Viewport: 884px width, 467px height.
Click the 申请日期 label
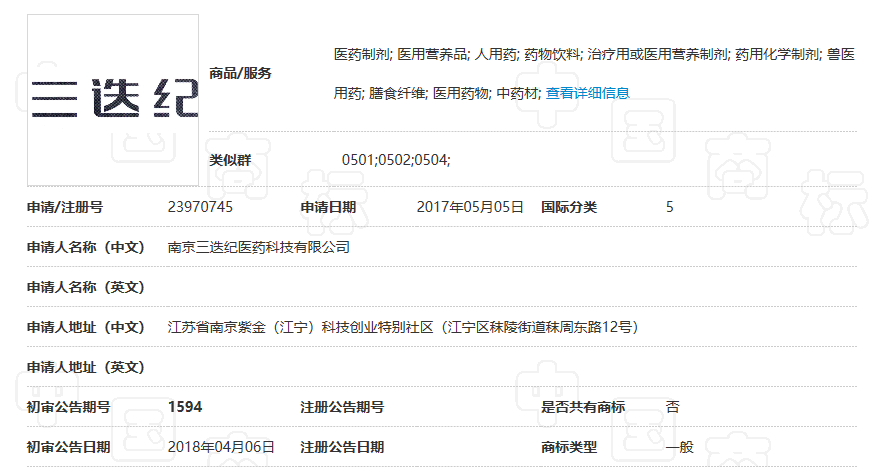pos(328,207)
